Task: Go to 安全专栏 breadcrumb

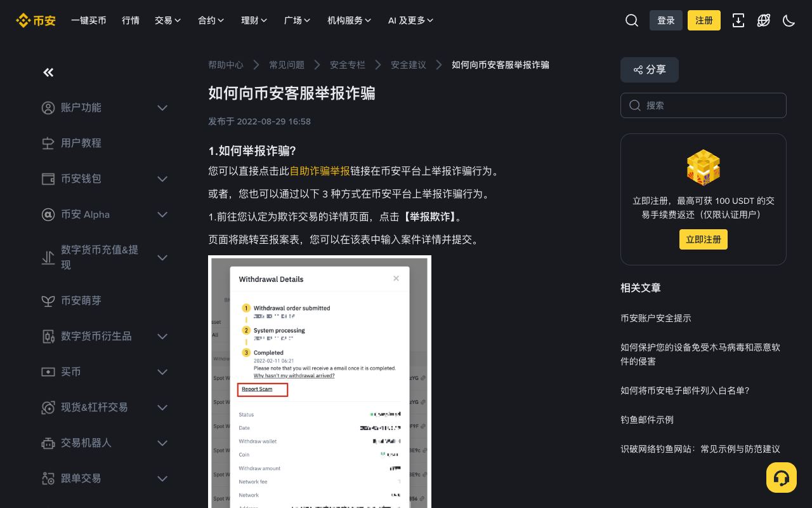Action: (348, 65)
